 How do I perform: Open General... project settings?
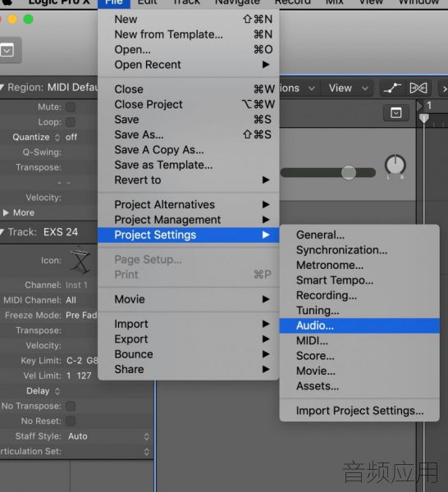359,235
